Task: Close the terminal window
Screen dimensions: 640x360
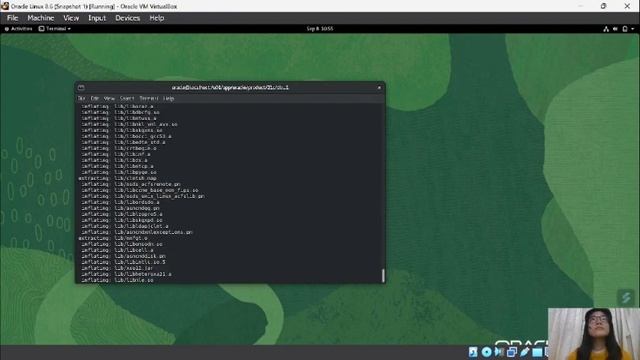Action: pos(379,87)
